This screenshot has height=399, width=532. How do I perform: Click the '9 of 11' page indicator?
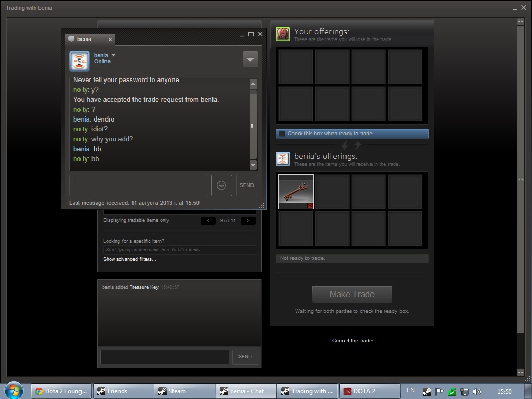[228, 220]
